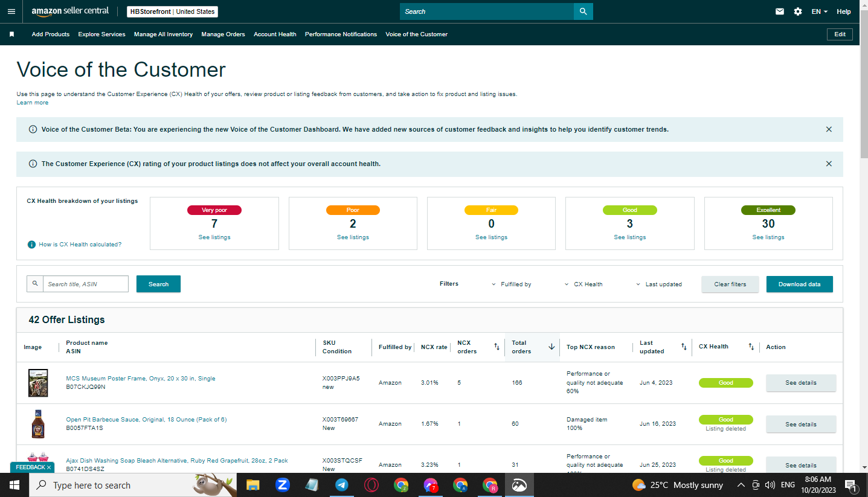The width and height of the screenshot is (868, 497).
Task: Click the Windows Start button
Action: coord(14,485)
